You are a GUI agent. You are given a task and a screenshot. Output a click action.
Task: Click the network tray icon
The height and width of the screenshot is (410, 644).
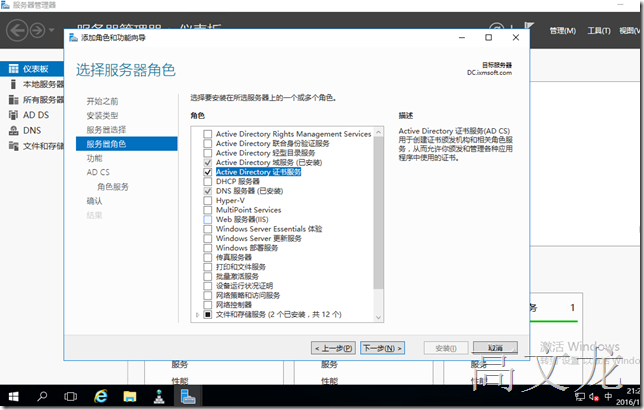coord(580,397)
